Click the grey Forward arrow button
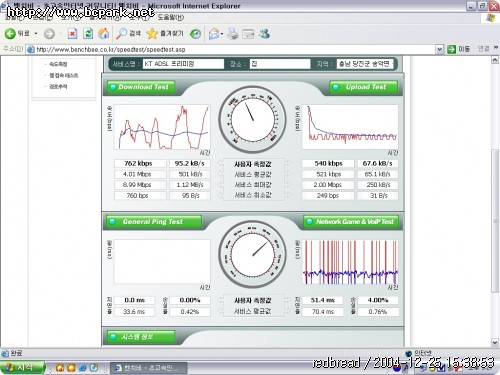This screenshot has width=500, height=375. [x=49, y=34]
